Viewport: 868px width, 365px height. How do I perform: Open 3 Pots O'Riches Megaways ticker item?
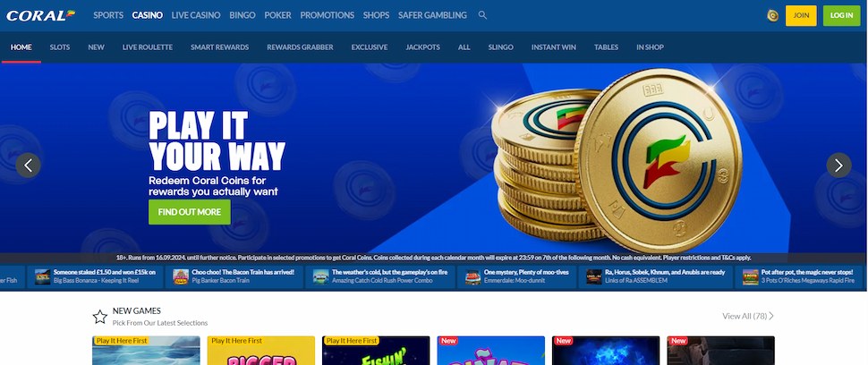802,276
